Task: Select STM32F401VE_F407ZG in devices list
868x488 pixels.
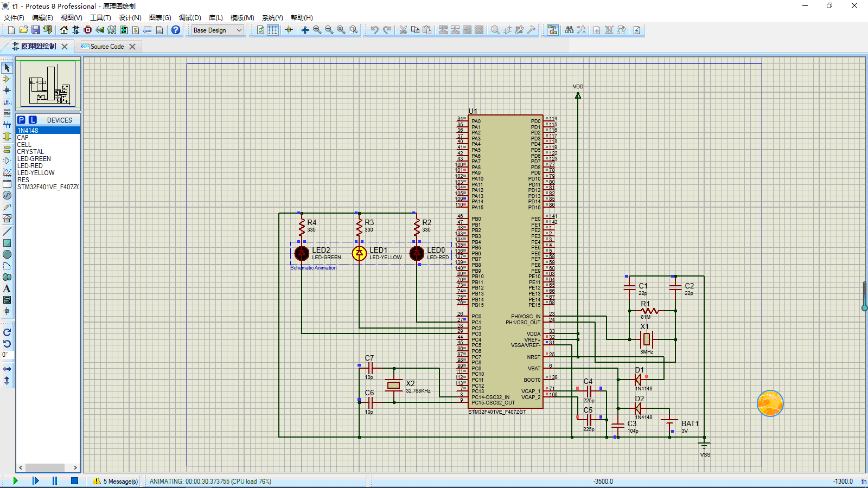Action: (x=48, y=187)
